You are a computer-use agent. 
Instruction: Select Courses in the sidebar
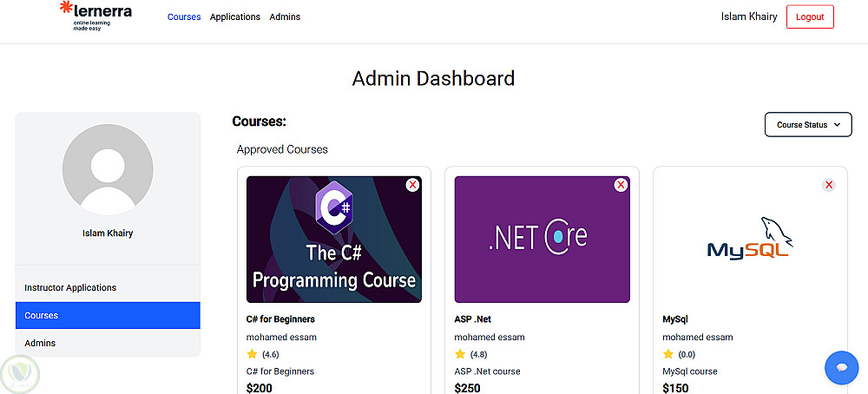click(x=108, y=315)
